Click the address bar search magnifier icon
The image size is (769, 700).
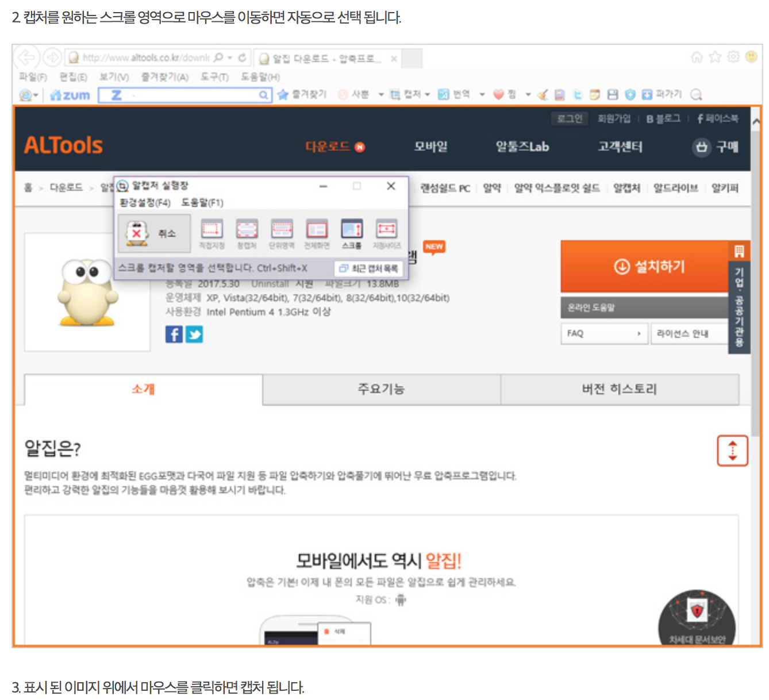tap(218, 57)
